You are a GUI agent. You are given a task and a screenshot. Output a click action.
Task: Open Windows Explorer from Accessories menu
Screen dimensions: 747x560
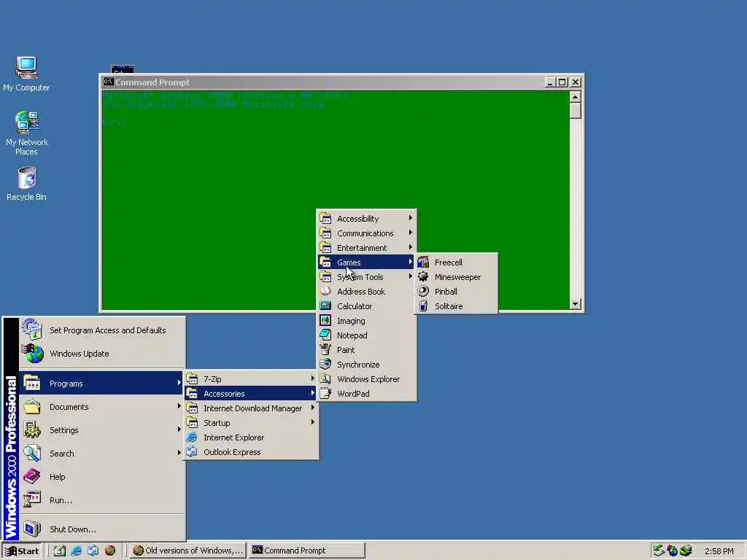tap(366, 379)
